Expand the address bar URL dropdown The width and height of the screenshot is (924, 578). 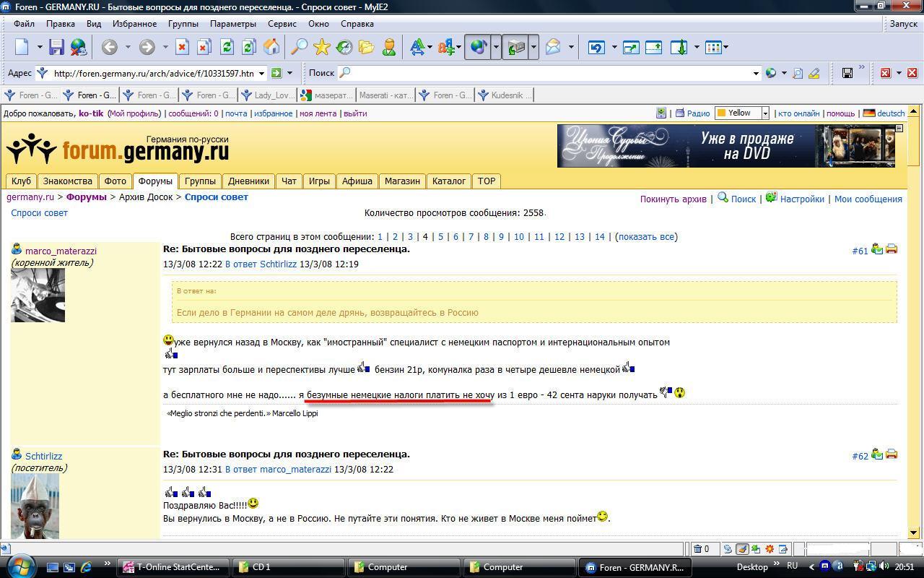tap(261, 73)
